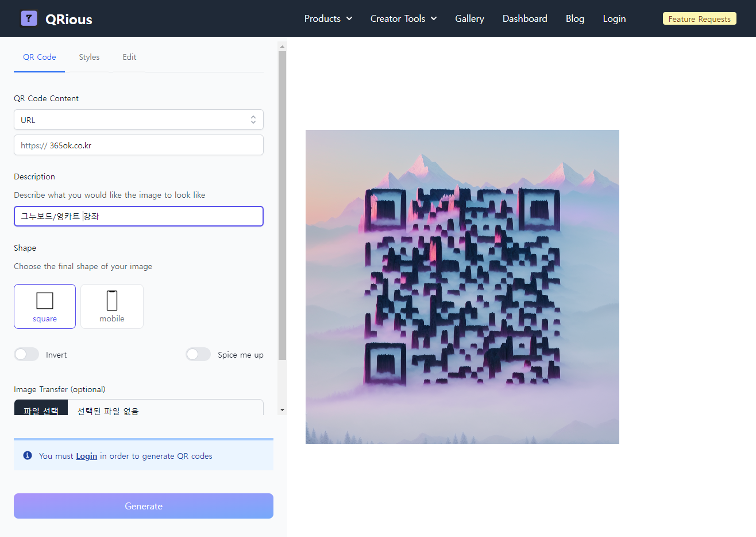Image resolution: width=756 pixels, height=537 pixels.
Task: Toggle the Invert switch
Action: (26, 354)
